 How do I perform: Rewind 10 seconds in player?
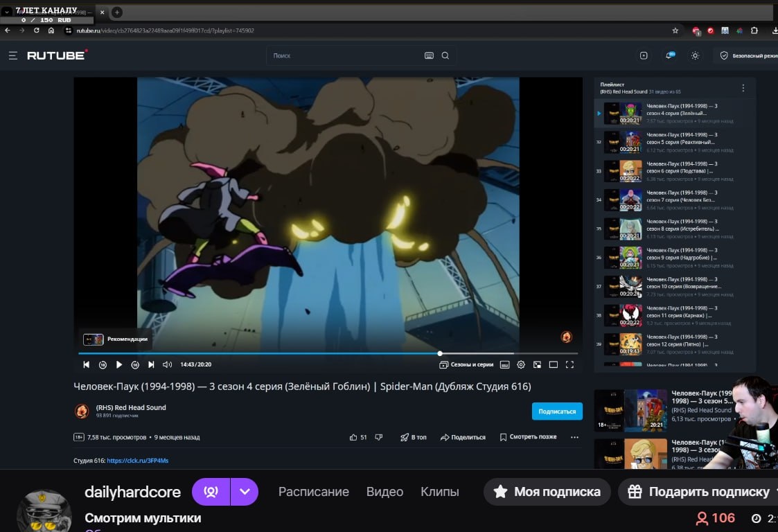(103, 364)
